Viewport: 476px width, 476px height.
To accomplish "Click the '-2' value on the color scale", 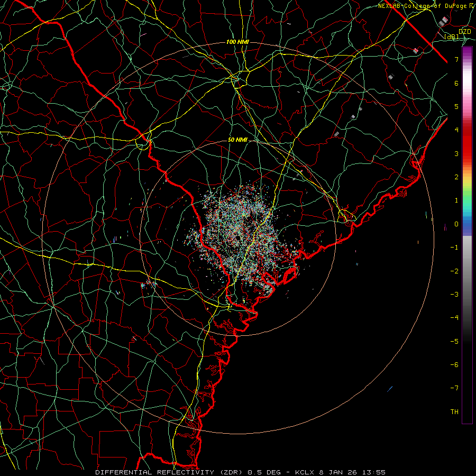I will click(454, 271).
